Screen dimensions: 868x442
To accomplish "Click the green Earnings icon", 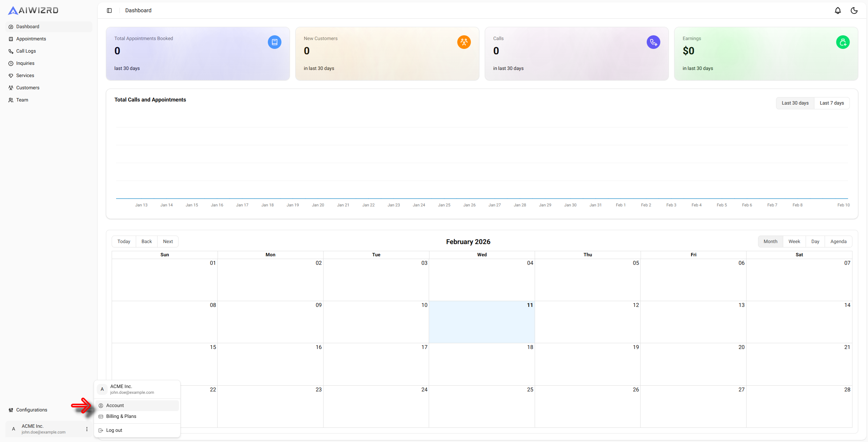I will (x=843, y=42).
